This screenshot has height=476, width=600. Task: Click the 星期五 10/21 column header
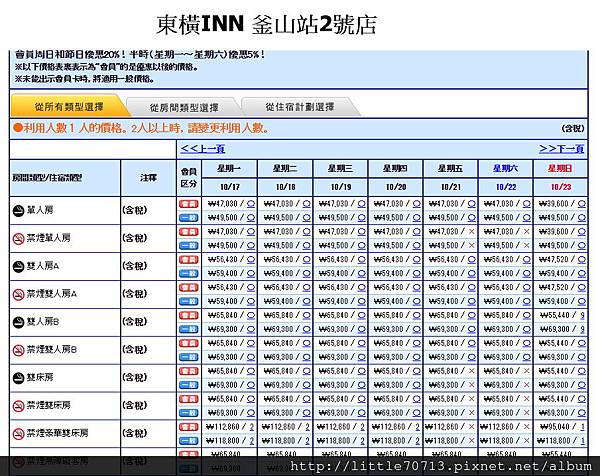tap(451, 178)
